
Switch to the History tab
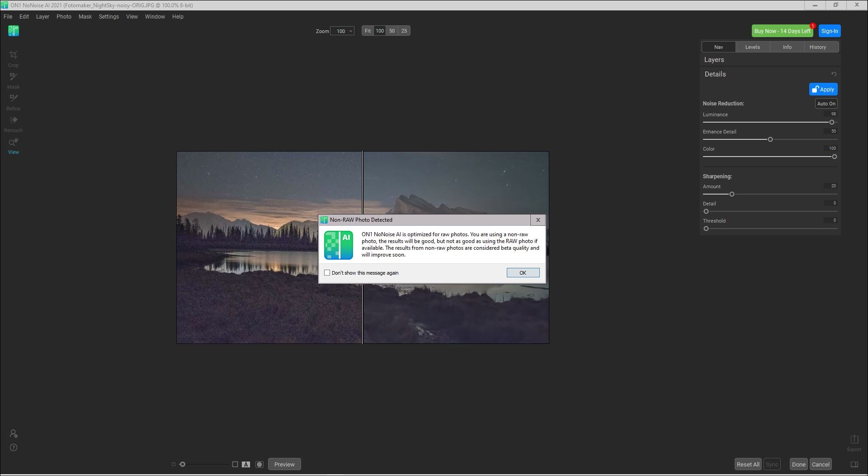(x=817, y=47)
